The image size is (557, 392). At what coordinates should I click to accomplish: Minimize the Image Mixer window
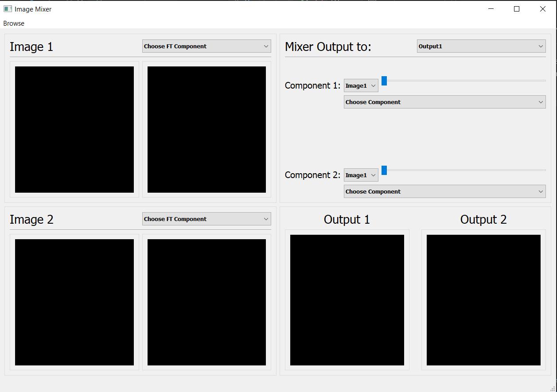(x=491, y=9)
